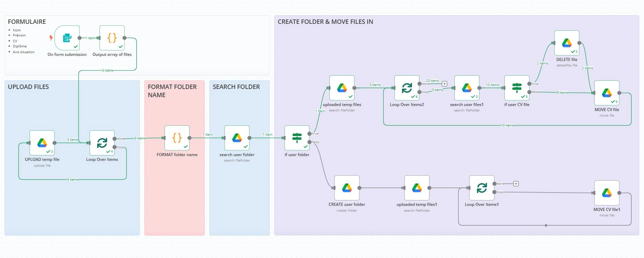Click the 8 items connection label
This screenshot has width=644, height=258.
[x=562, y=93]
